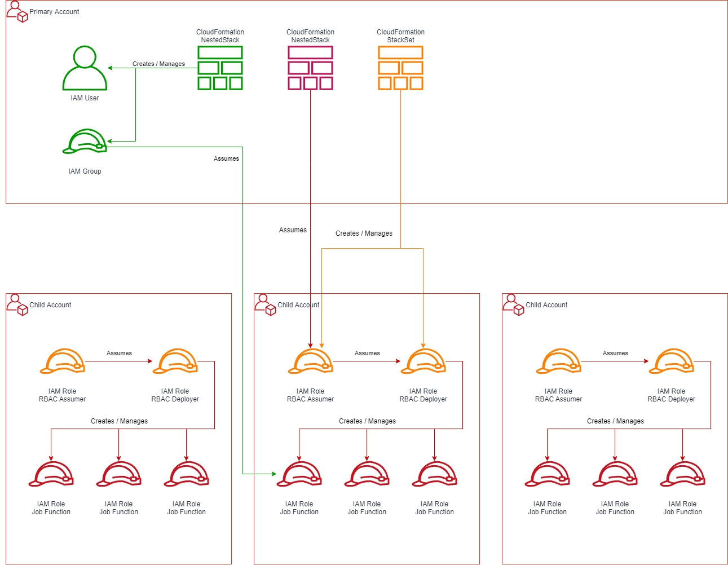Click Job Function icon targeted by green Assumes arrow
The height and width of the screenshot is (565, 728).
tap(299, 474)
